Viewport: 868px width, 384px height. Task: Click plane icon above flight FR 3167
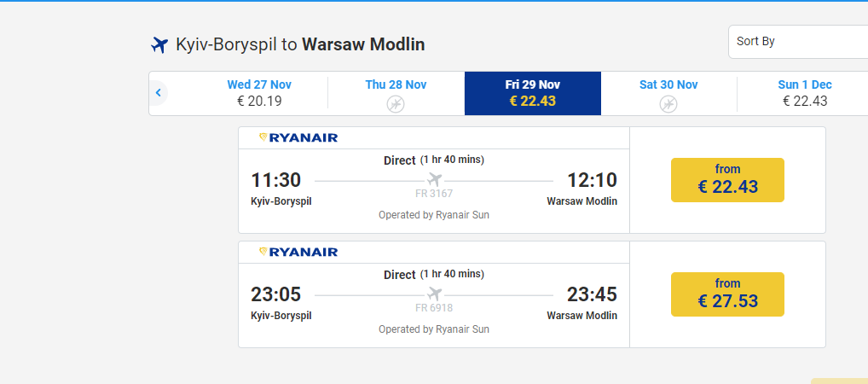435,180
